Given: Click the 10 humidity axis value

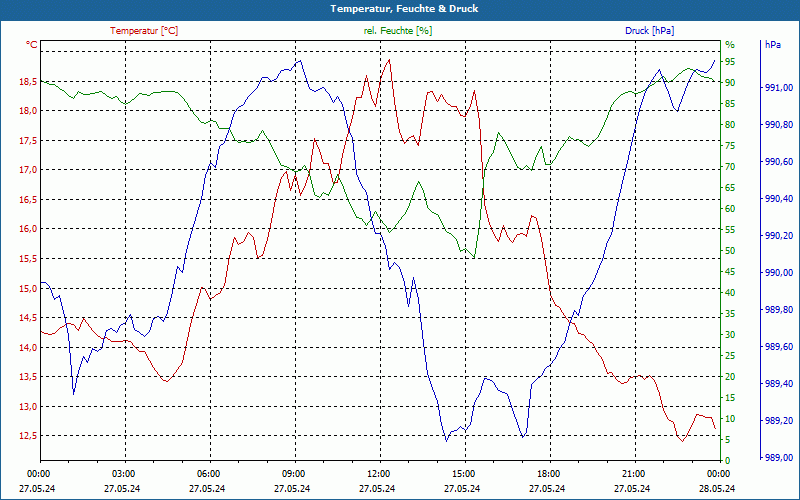Looking at the screenshot, I should tap(730, 419).
